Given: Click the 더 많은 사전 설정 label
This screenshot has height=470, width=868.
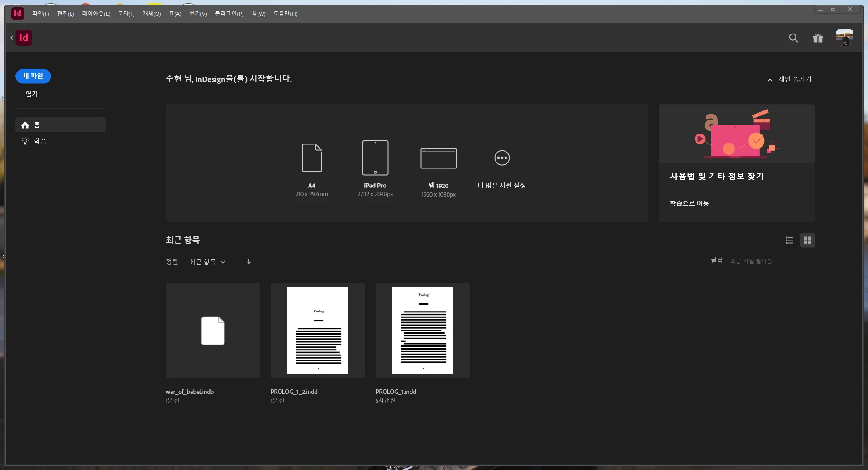Looking at the screenshot, I should (x=502, y=186).
